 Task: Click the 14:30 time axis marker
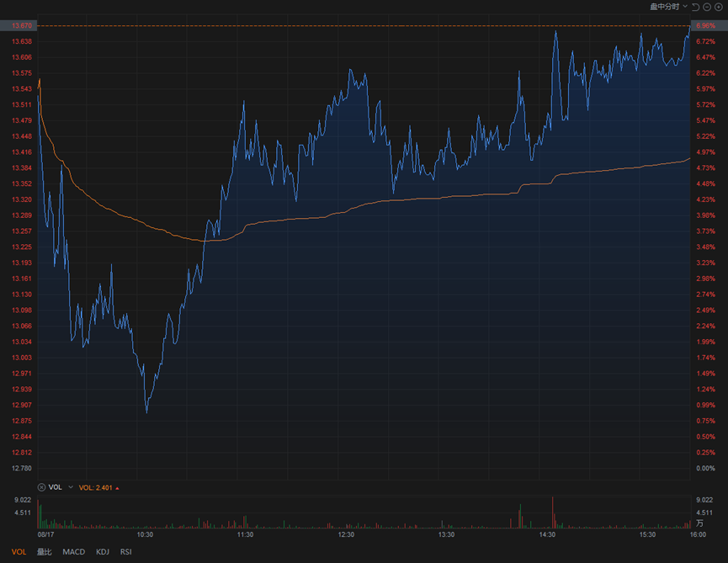547,534
